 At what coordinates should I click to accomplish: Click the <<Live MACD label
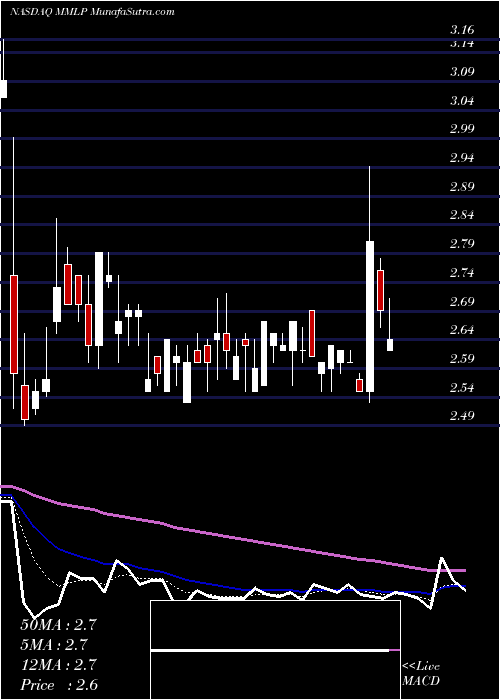(421, 674)
